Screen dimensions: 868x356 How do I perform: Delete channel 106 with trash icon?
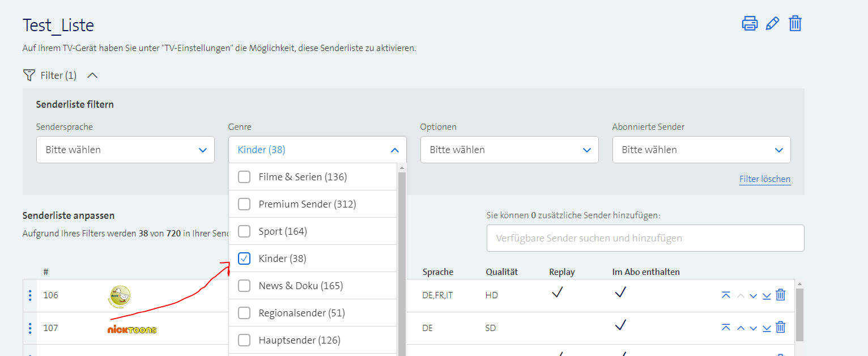(780, 295)
